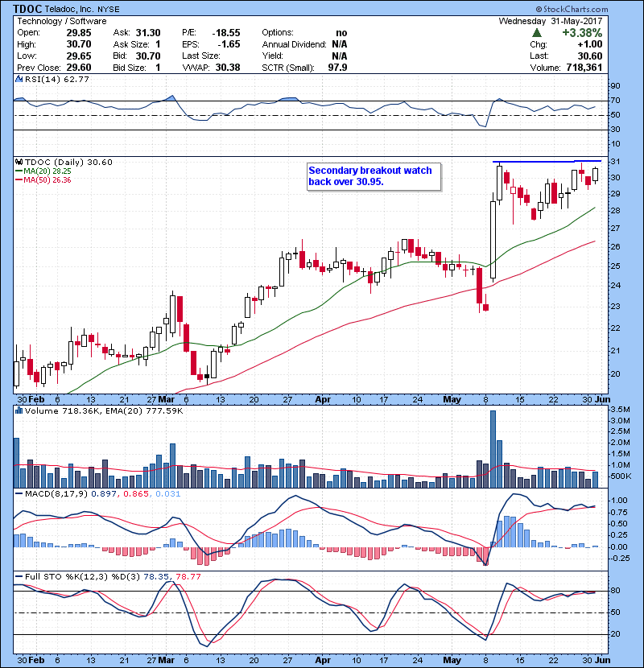
Task: Click the Volume panel bar icon
Action: point(19,410)
